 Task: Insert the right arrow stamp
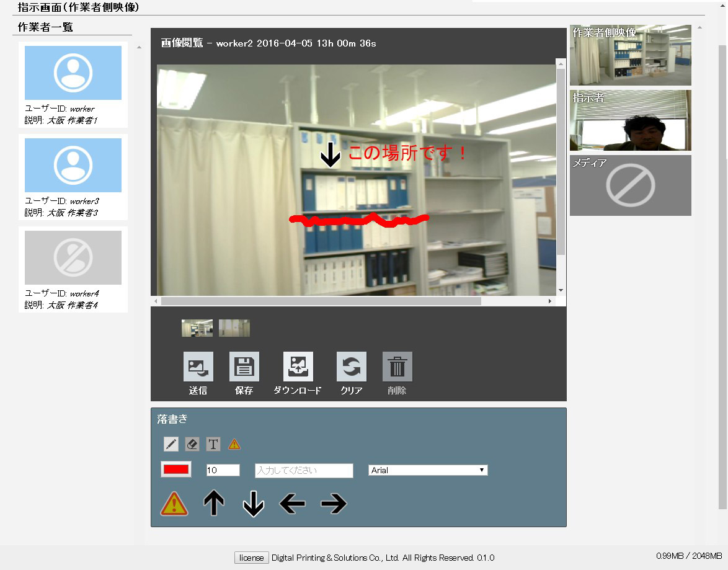click(x=334, y=504)
